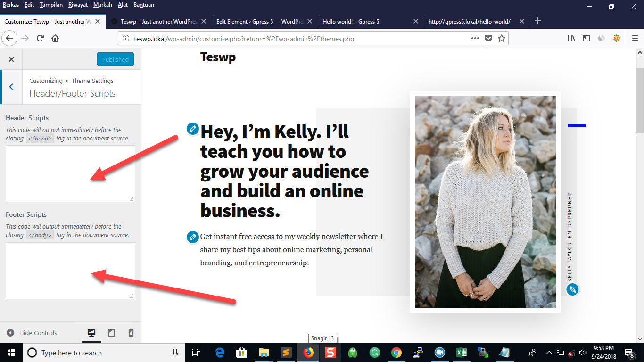
Task: Click inside the Footer Scripts textarea
Action: point(70,271)
